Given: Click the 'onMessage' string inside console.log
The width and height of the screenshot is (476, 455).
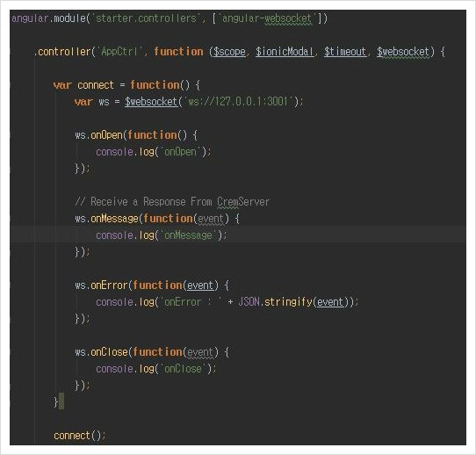Looking at the screenshot, I should 188,235.
